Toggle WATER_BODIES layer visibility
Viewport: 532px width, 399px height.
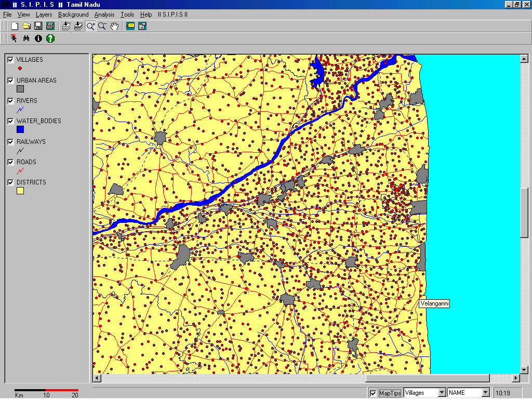coord(10,121)
